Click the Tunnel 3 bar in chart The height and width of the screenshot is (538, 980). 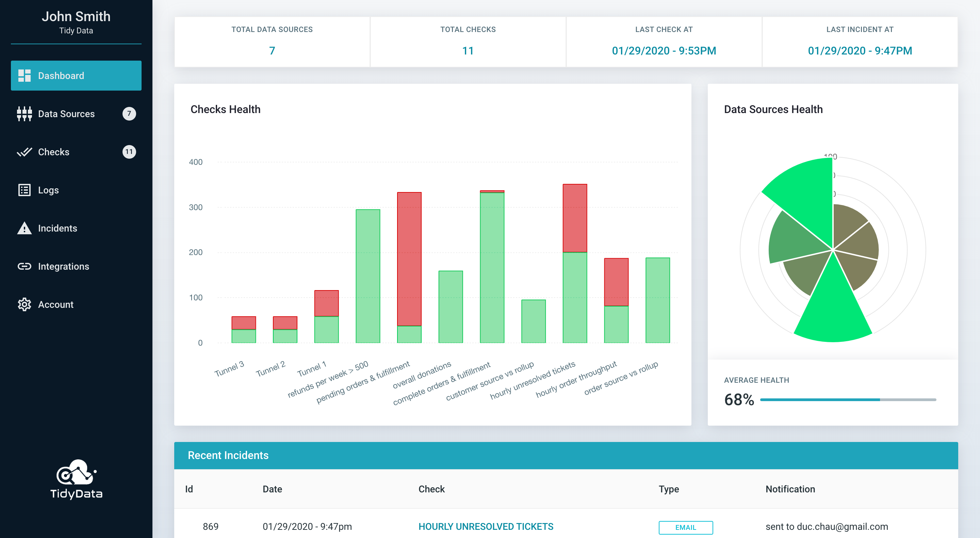[x=244, y=330]
